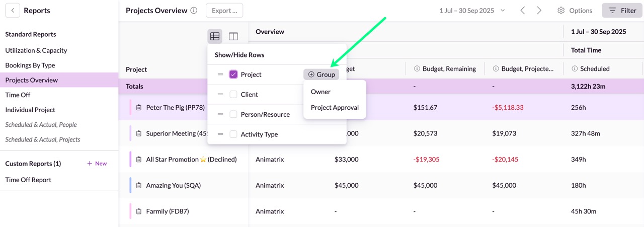Go to next date range arrow
The height and width of the screenshot is (227, 644).
click(539, 11)
